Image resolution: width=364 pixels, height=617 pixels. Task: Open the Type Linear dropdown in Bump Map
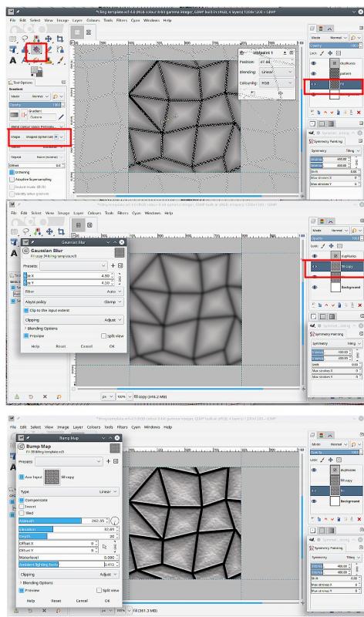click(x=69, y=491)
